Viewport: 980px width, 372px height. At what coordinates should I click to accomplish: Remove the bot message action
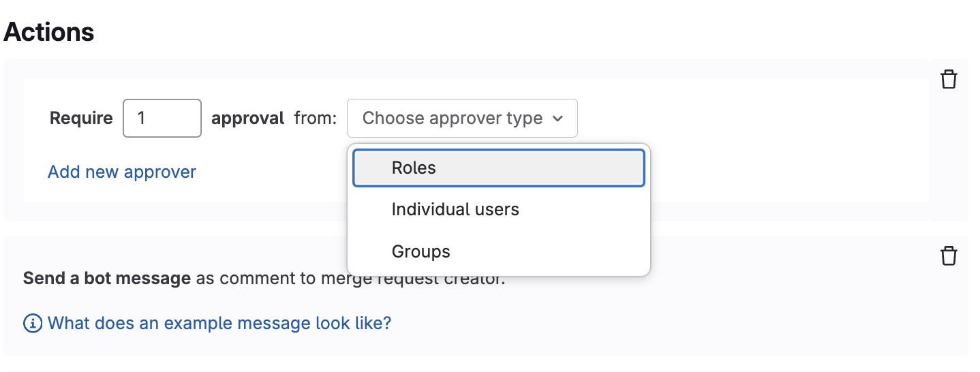[x=949, y=256]
